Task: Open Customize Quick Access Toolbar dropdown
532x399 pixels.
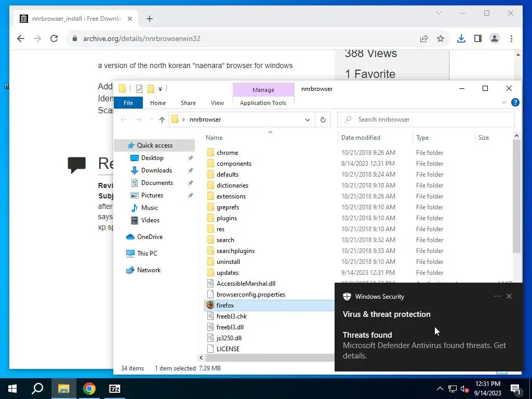Action: point(160,89)
